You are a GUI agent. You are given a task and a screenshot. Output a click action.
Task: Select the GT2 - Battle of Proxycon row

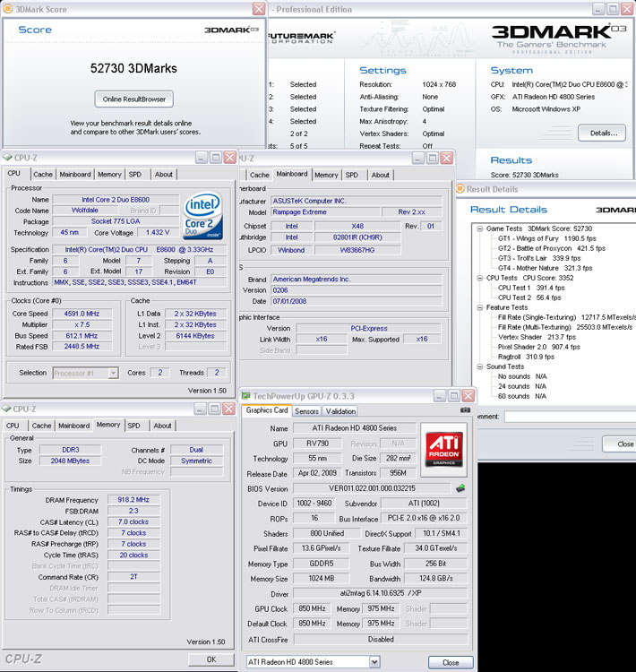[552, 248]
